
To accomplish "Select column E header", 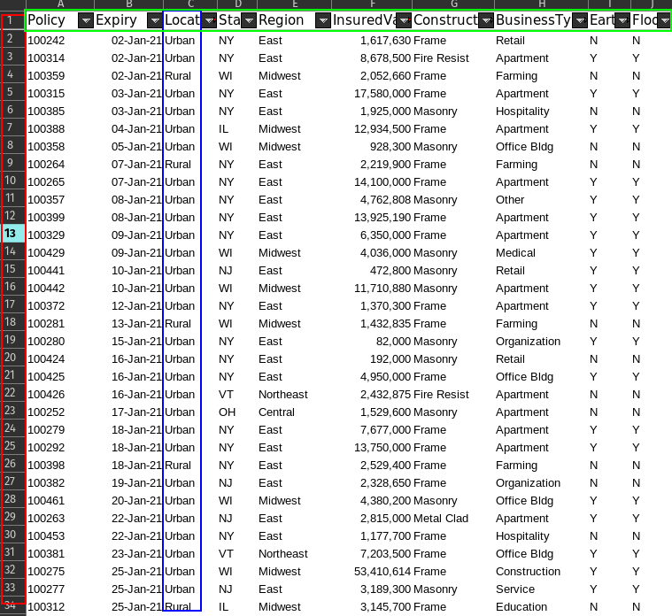I will [295, 4].
